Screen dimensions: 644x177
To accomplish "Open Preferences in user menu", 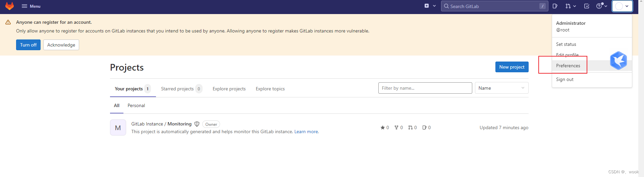I will point(568,66).
